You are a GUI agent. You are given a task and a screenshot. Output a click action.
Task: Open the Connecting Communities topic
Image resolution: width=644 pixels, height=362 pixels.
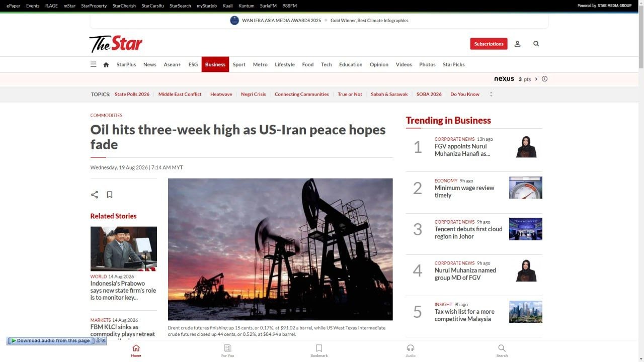(302, 94)
